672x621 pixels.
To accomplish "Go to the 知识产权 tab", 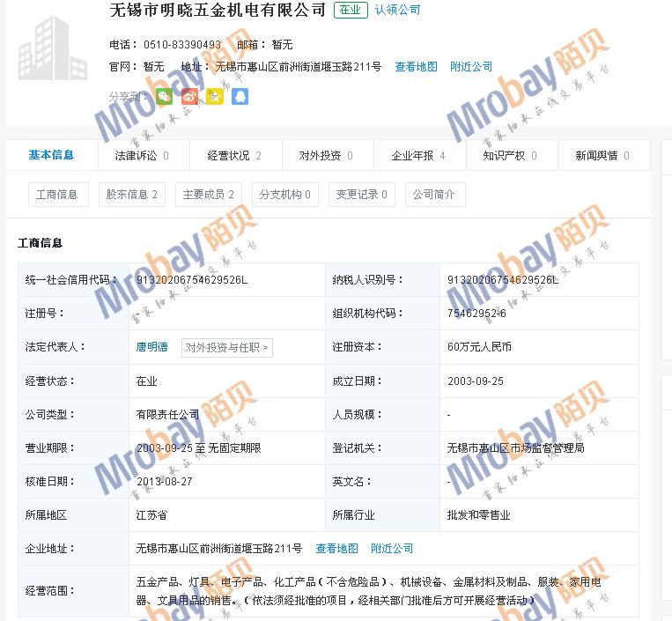I will (510, 156).
